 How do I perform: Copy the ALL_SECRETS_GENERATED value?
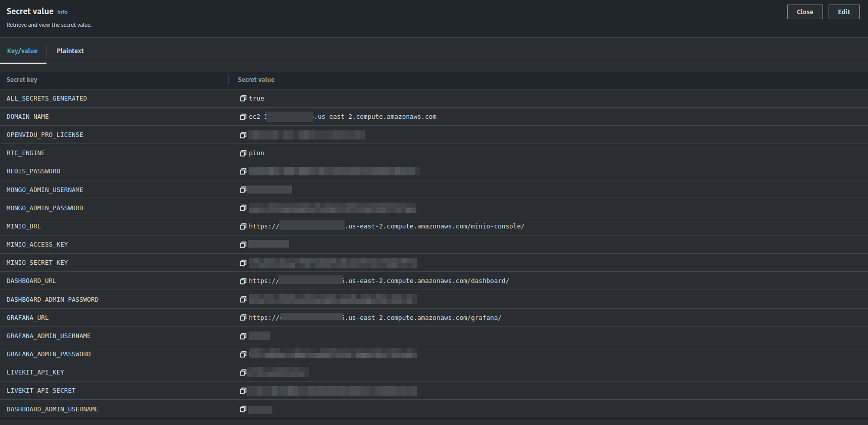pos(243,99)
